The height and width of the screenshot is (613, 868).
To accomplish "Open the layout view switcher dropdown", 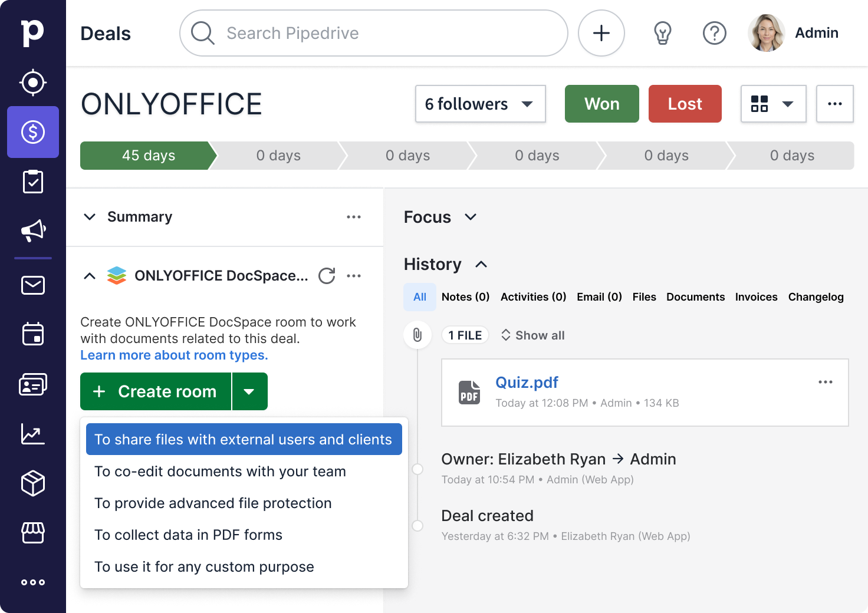I will [x=774, y=104].
